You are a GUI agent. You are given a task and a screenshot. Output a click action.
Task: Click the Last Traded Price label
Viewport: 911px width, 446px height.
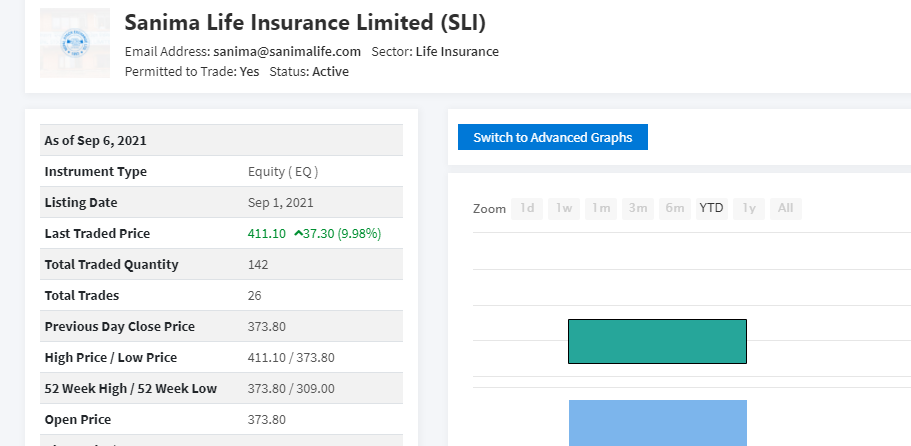(x=97, y=233)
